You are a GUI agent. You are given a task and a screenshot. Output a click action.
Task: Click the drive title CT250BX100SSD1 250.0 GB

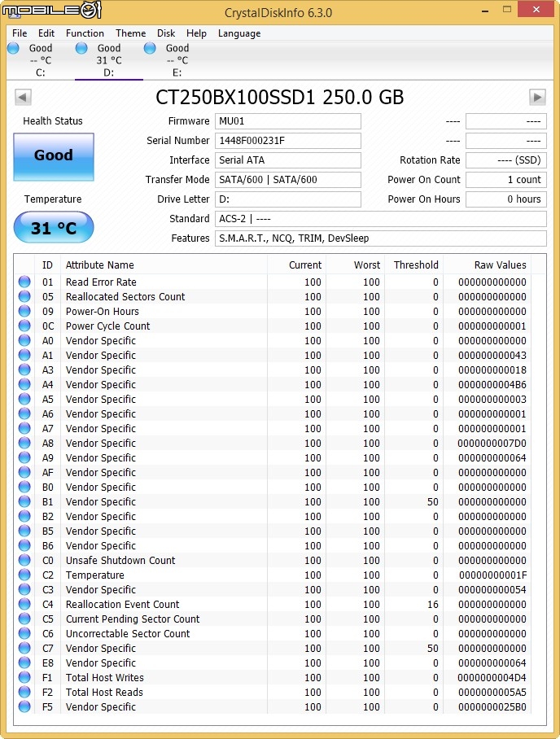tap(279, 97)
